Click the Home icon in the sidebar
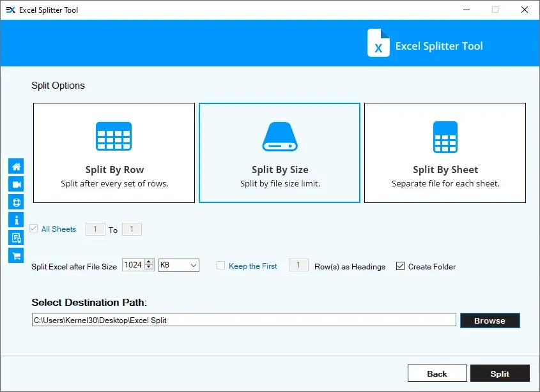This screenshot has height=392, width=540. (16, 167)
